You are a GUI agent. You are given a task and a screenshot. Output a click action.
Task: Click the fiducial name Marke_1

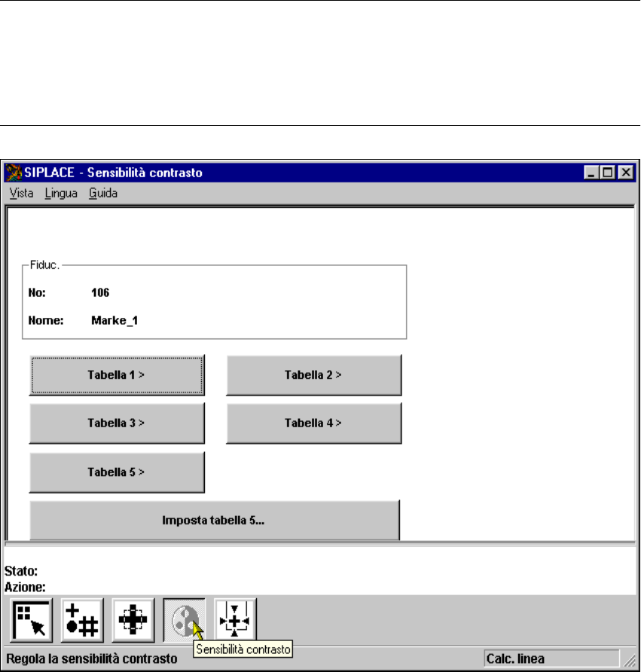114,321
